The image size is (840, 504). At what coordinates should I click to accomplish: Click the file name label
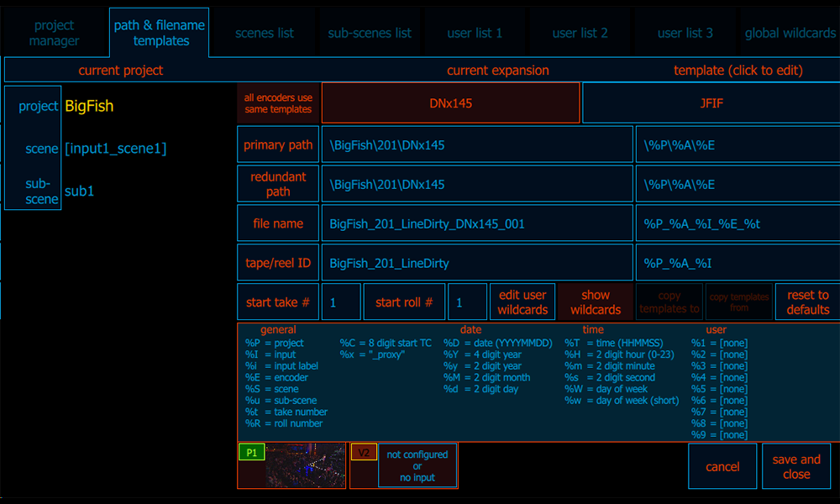click(278, 224)
